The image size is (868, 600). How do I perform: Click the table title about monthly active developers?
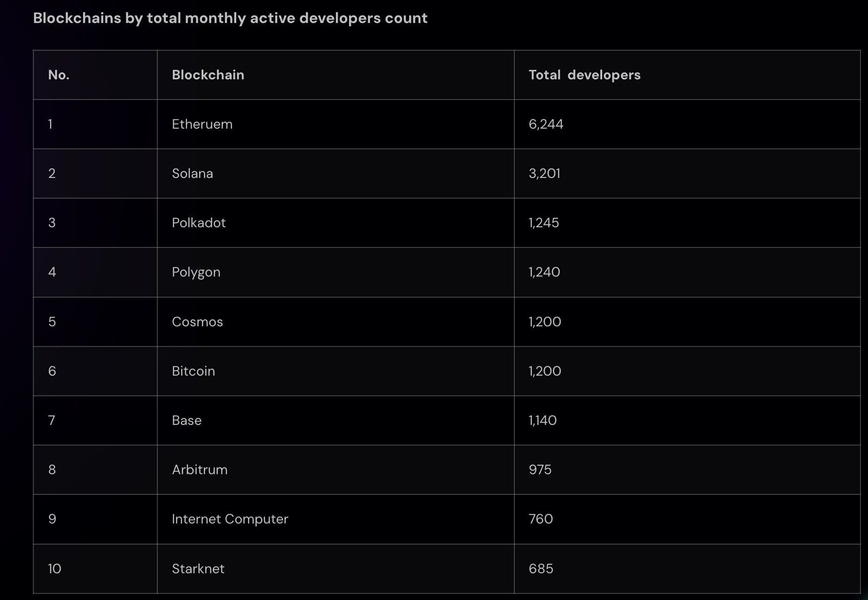230,18
